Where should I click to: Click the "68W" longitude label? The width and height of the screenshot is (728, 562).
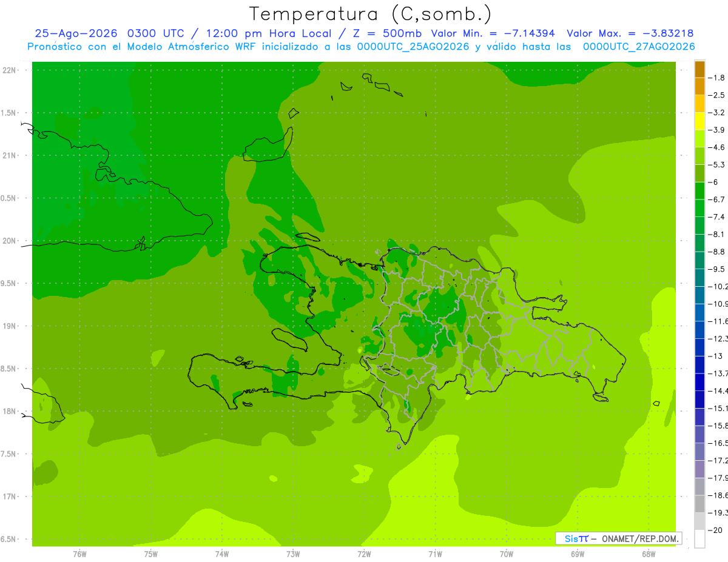[649, 554]
